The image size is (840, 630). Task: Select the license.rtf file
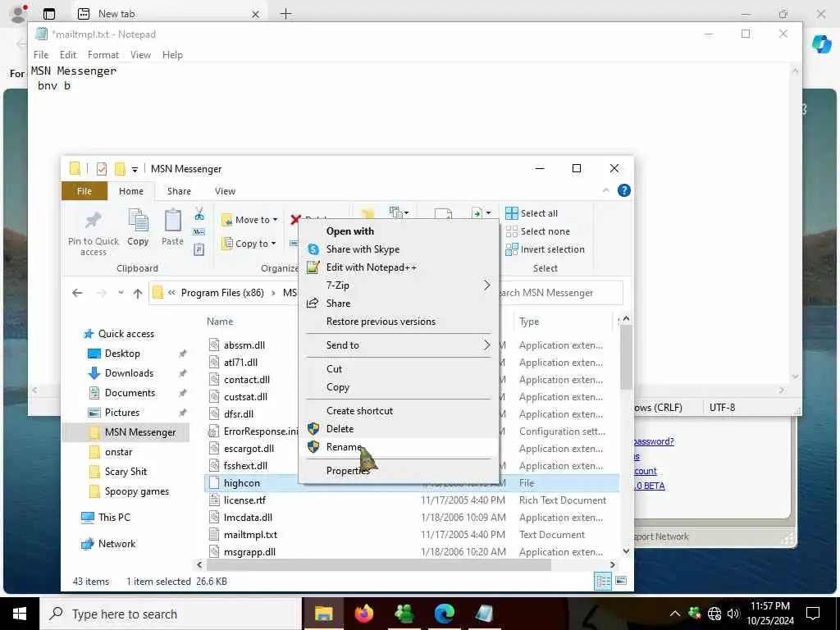244,500
